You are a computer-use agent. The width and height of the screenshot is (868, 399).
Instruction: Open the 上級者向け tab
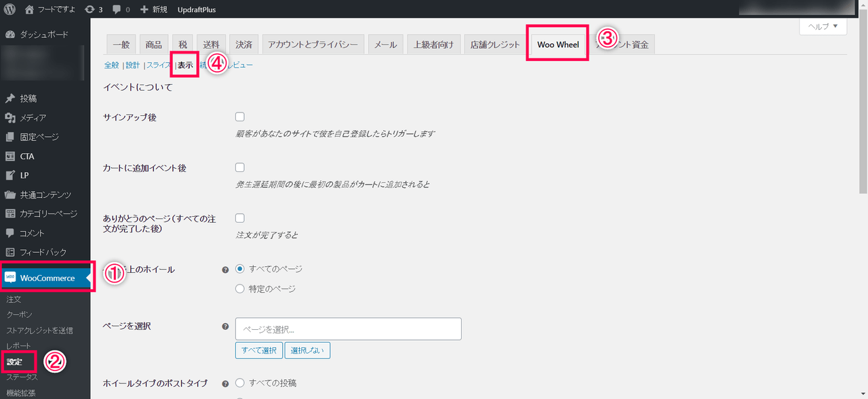(x=435, y=45)
